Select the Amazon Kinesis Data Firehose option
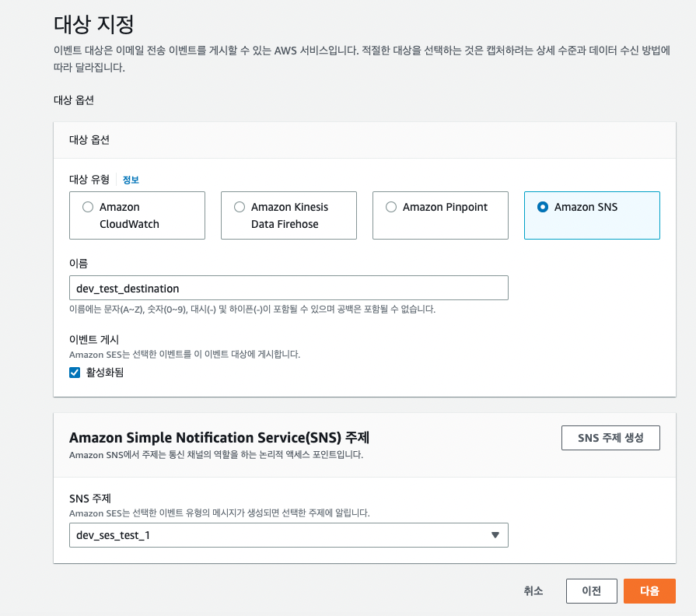This screenshot has width=696, height=616. 289,215
